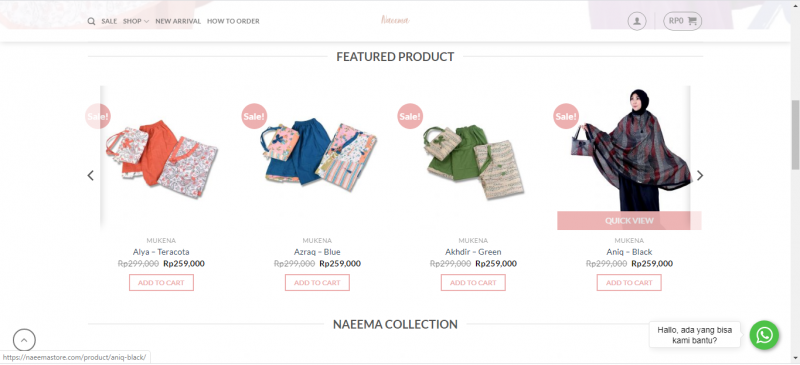
Task: Open the Azraq – Blue product link
Action: [x=317, y=252]
